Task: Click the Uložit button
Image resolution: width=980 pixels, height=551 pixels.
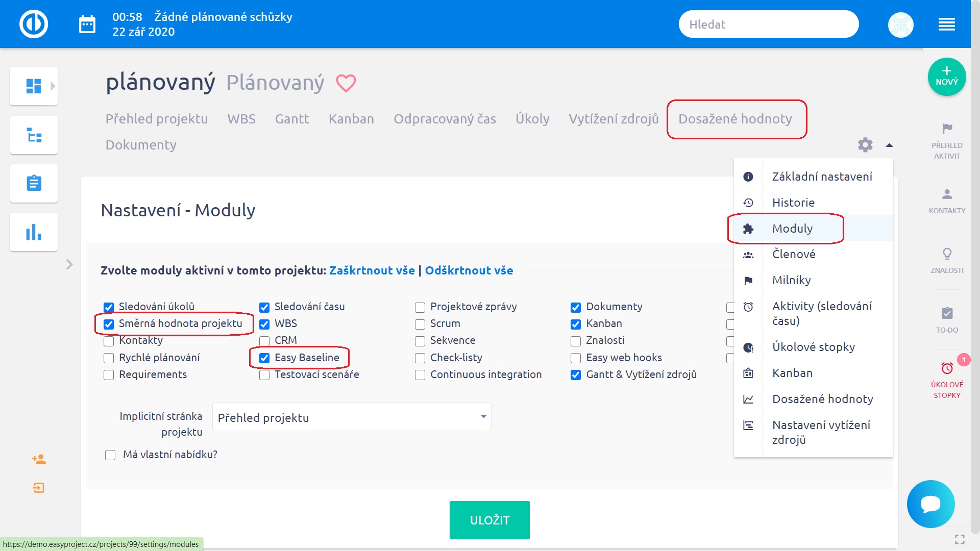Action: [489, 520]
